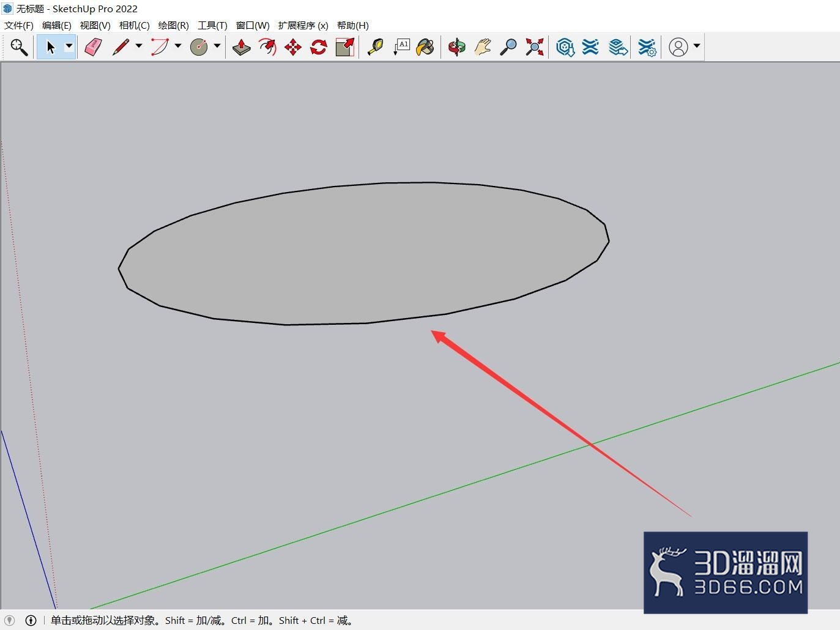The width and height of the screenshot is (840, 630).
Task: Click the blue axis line
Action: click(28, 519)
